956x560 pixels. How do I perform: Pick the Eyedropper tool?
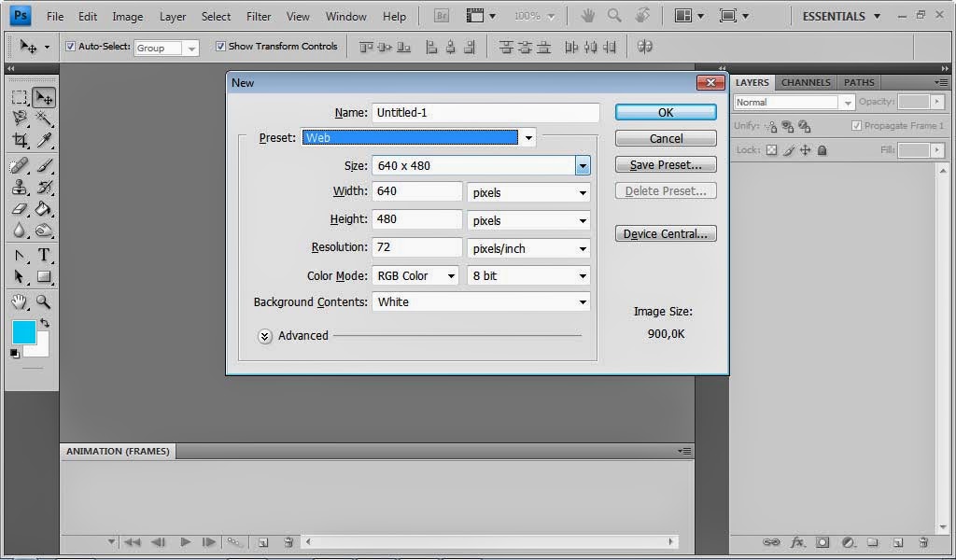(44, 141)
